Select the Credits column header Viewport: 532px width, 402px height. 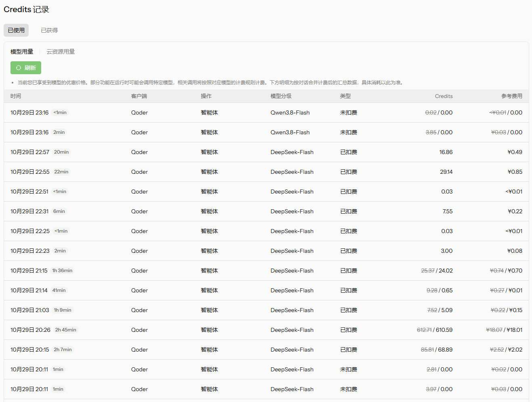(x=444, y=96)
